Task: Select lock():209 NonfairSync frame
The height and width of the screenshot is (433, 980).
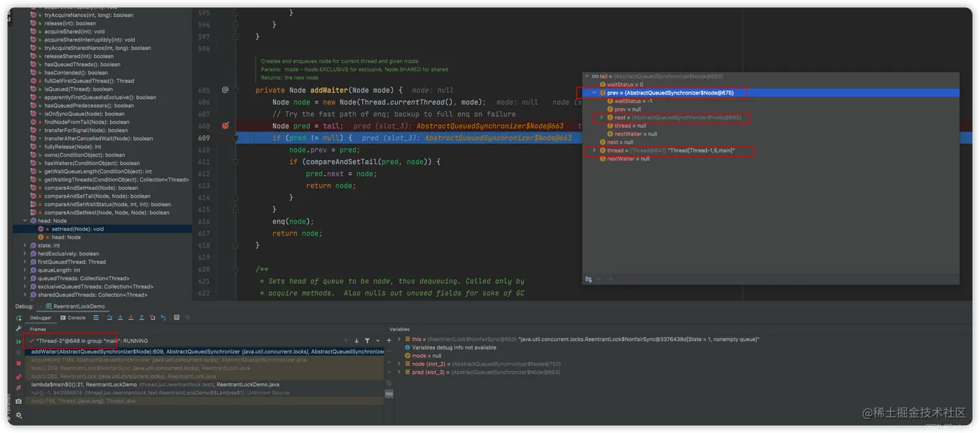Action: [204, 368]
